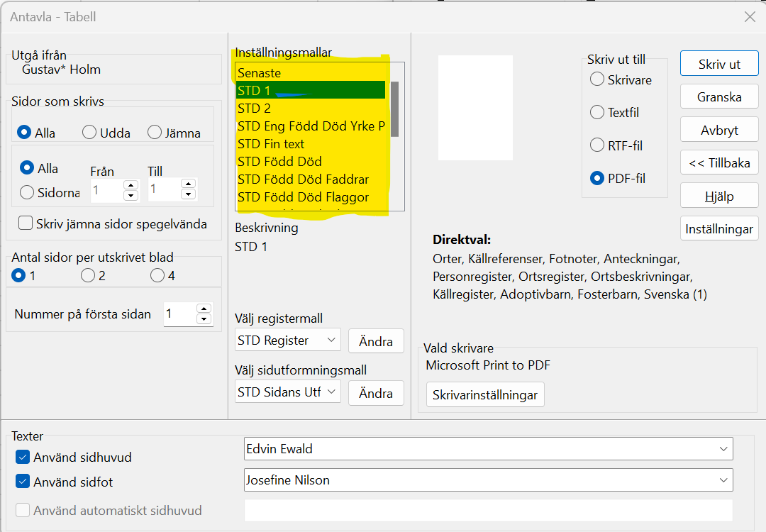Screen dimensions: 766x532
Task: Increase the Från page number with up arrow
Action: pos(131,185)
